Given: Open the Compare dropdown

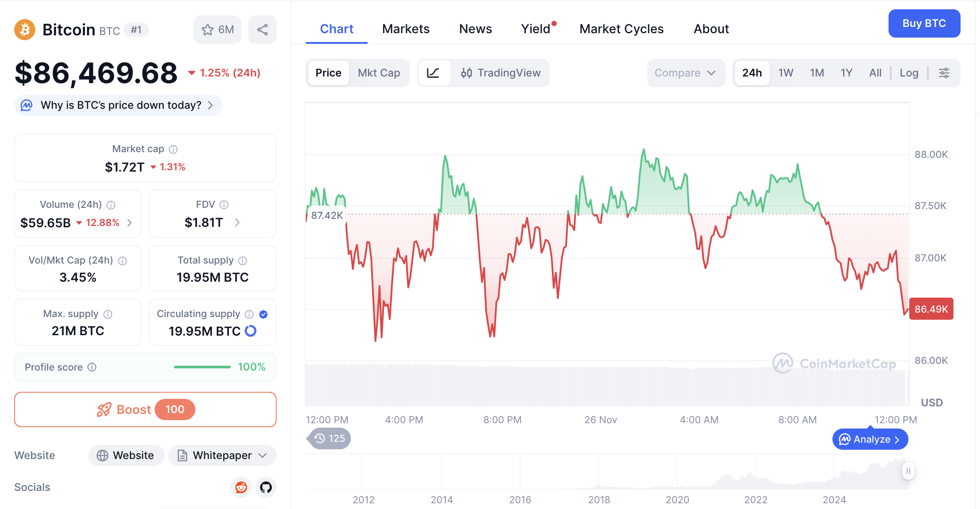Looking at the screenshot, I should click(x=685, y=73).
